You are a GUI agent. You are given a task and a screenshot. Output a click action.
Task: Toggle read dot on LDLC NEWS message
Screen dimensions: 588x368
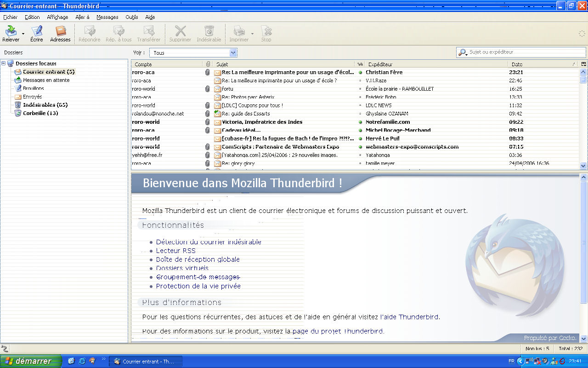[361, 105]
